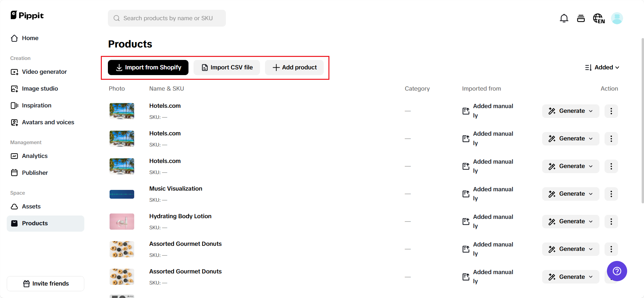This screenshot has height=298, width=644.
Task: Click the product search input field
Action: (x=167, y=18)
